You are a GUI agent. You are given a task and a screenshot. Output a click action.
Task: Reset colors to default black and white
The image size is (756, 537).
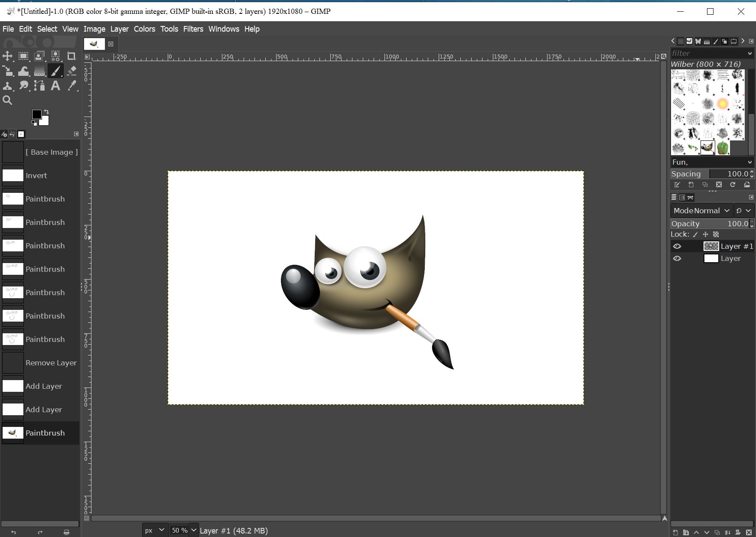[x=34, y=123]
